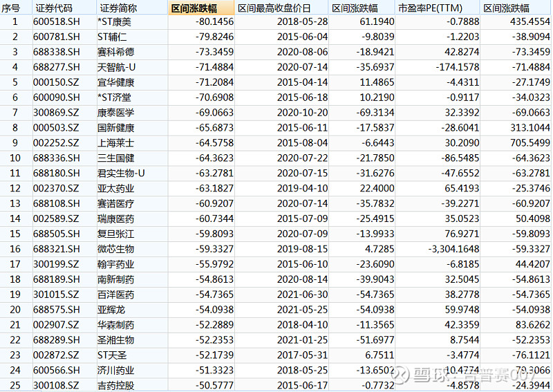Click the PE value 65.4193
Image resolution: width=553 pixels, height=392 pixels.
(462, 189)
